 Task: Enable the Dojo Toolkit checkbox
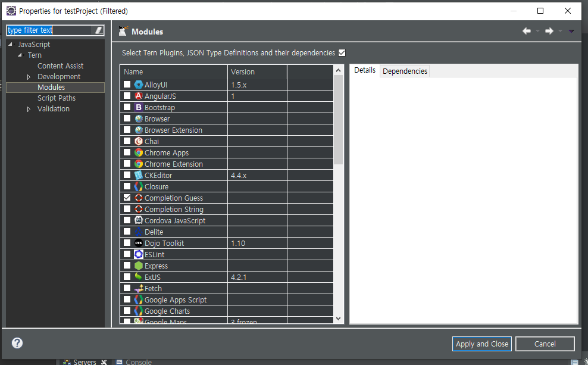(x=127, y=243)
